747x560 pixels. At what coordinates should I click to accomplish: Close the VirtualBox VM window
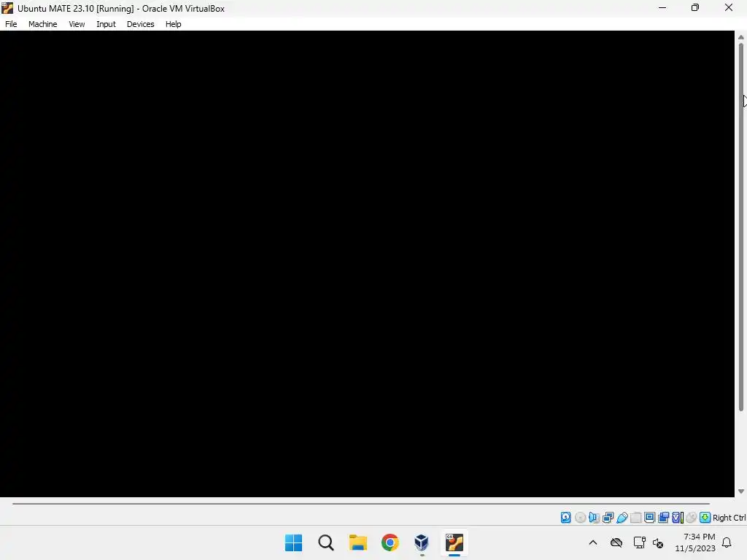(x=729, y=8)
